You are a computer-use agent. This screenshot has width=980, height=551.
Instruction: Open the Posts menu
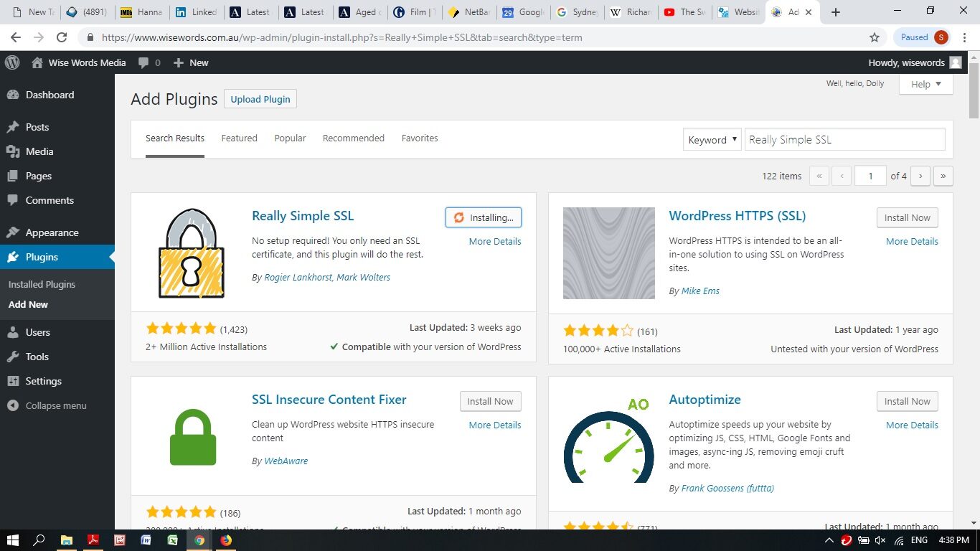[37, 127]
